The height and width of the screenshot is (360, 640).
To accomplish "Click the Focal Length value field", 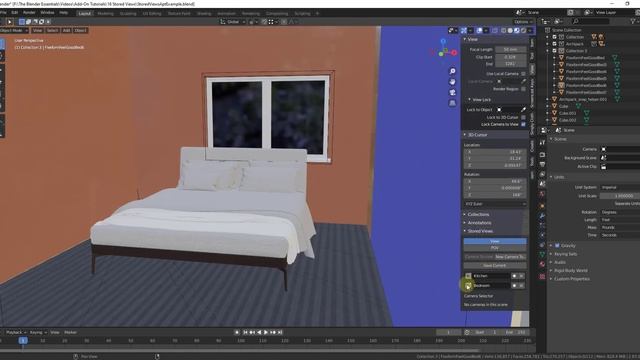I will tap(511, 50).
